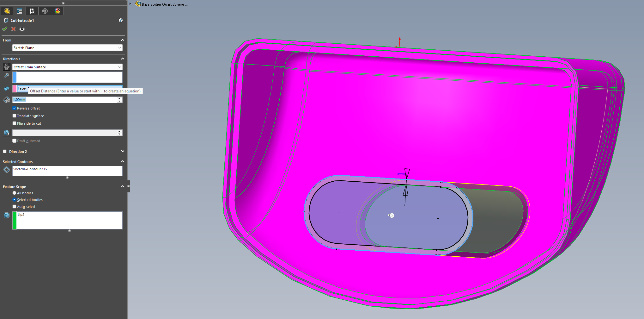The image size is (644, 319).
Task: Click the 1.00mm offset distance field
Action: [x=64, y=100]
